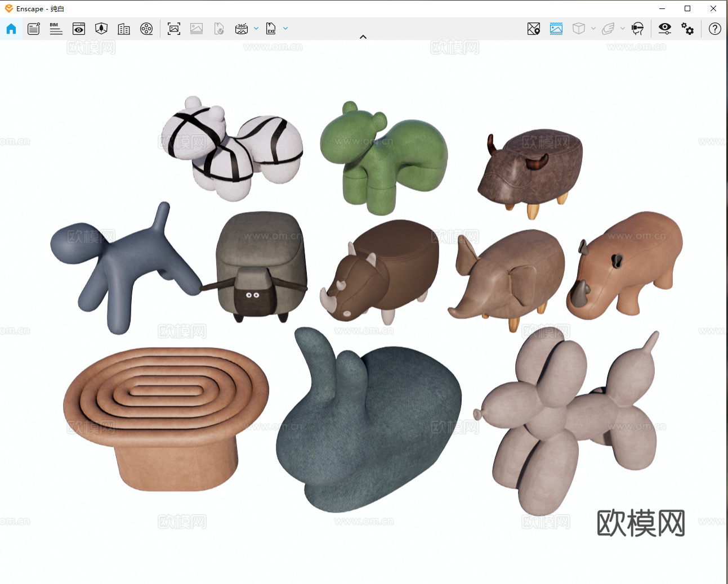Open the Help question mark icon

point(715,29)
